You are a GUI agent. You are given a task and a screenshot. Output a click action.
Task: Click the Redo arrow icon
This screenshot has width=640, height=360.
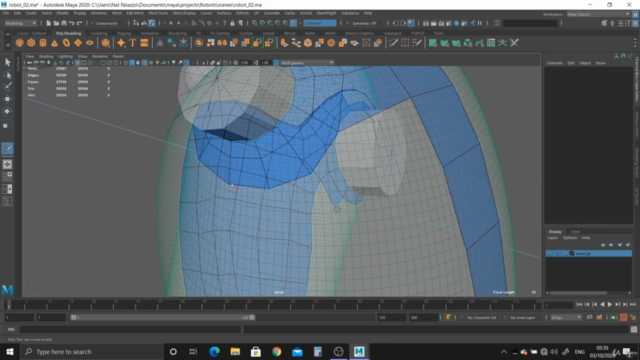click(x=79, y=23)
